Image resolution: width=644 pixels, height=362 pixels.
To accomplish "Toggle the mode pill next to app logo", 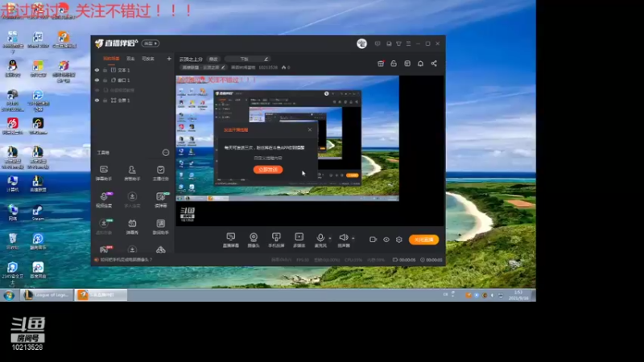I will (x=151, y=43).
